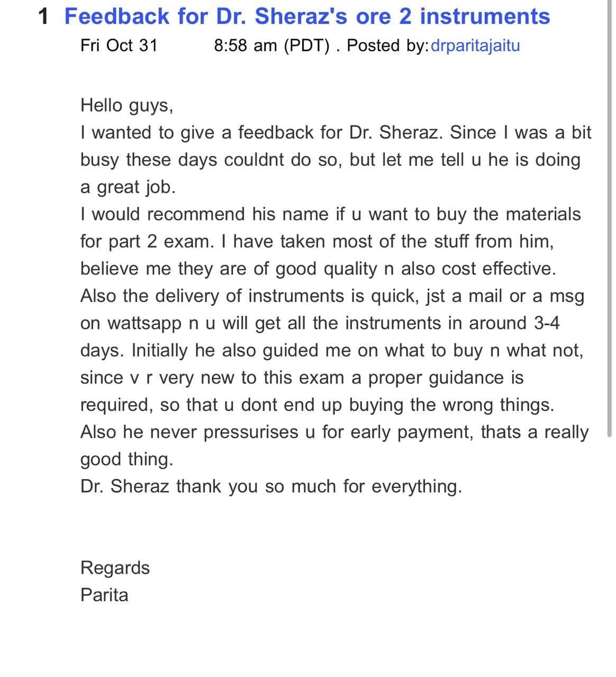
Task: Click the "Regards" sign-off text
Action: [115, 568]
